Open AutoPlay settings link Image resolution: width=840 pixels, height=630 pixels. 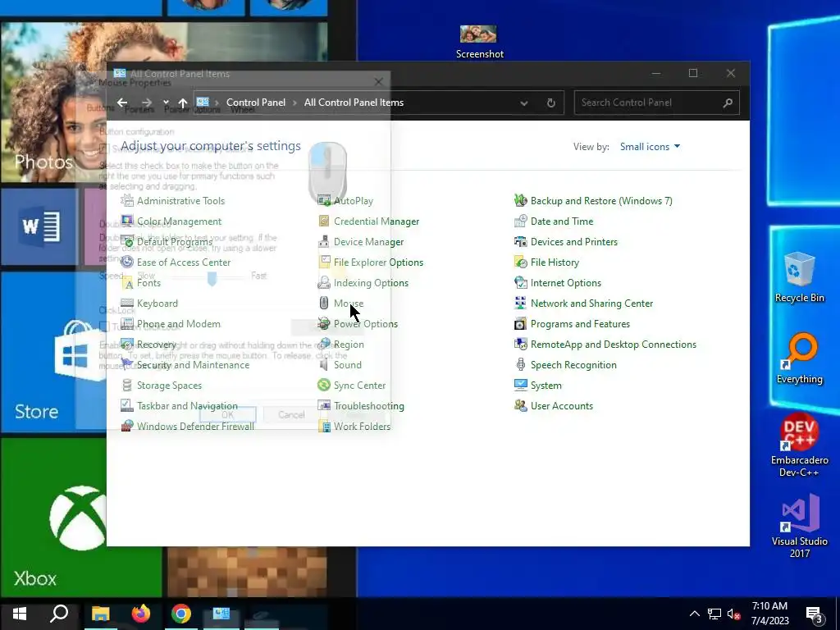pyautogui.click(x=353, y=200)
